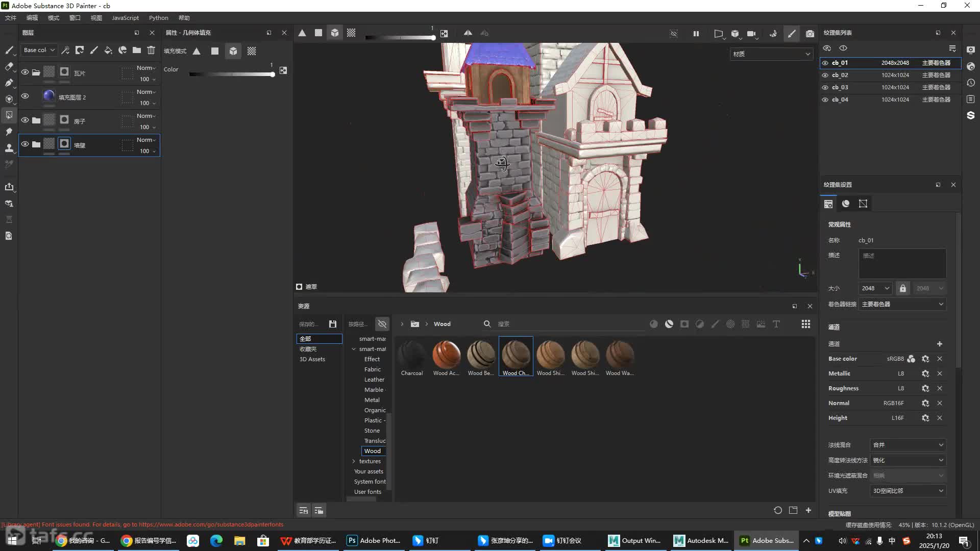Screen dimensions: 980x551
Task: Delete the selected layer with trash icon
Action: [151, 50]
